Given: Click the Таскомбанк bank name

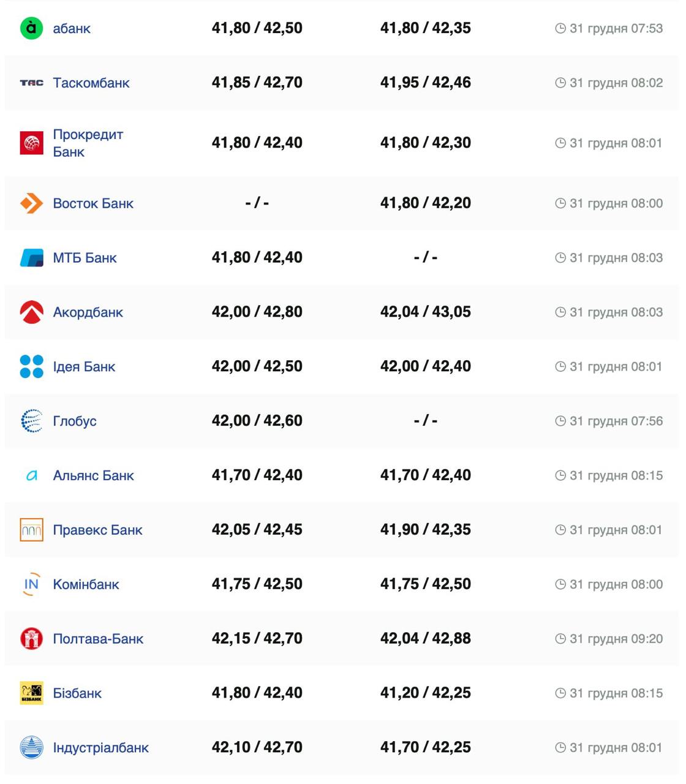Looking at the screenshot, I should click(91, 83).
